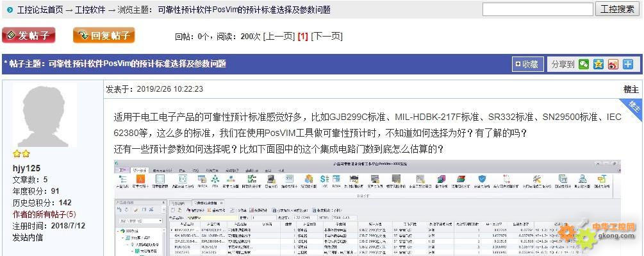Click the gray user avatar image
644x256 pixels.
point(44,115)
